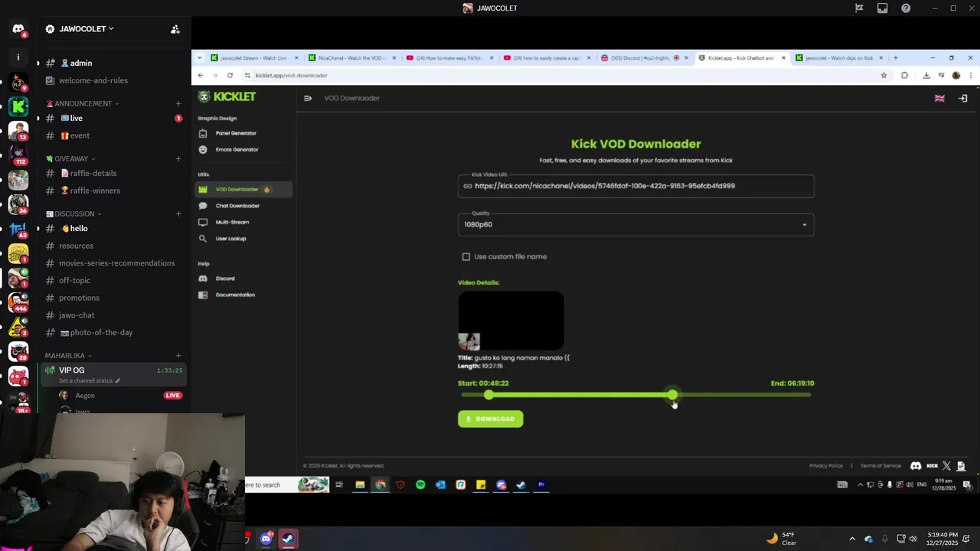
Task: Open Spotify in the streamed taskbar
Action: click(420, 484)
